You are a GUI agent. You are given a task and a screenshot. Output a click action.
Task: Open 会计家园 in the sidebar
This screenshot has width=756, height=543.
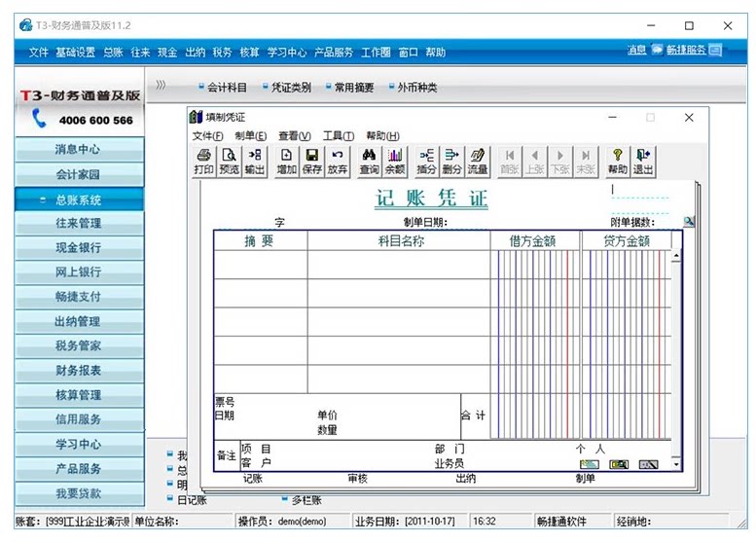point(79,174)
